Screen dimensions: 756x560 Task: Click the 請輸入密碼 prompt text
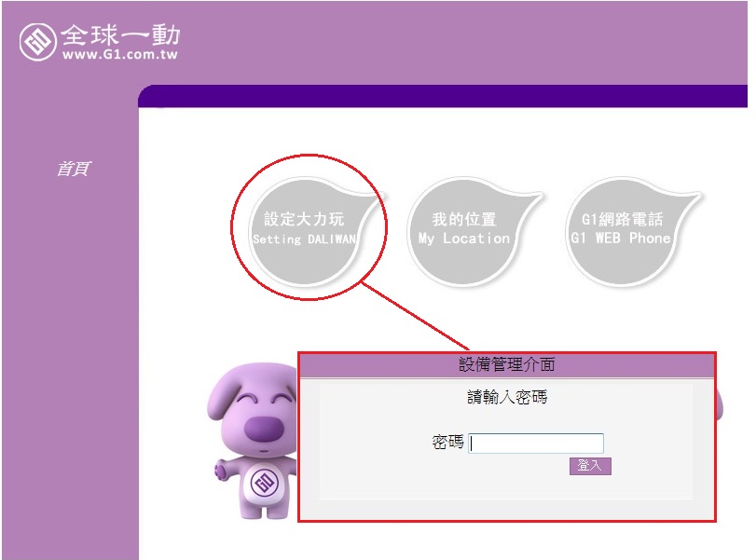click(507, 397)
